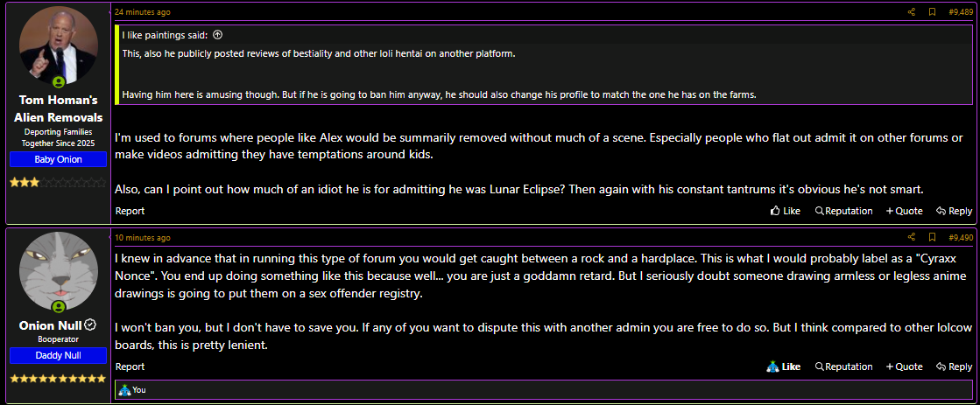Open Tom Homan's Alien Removals avatar
980x405 pixels.
point(58,46)
